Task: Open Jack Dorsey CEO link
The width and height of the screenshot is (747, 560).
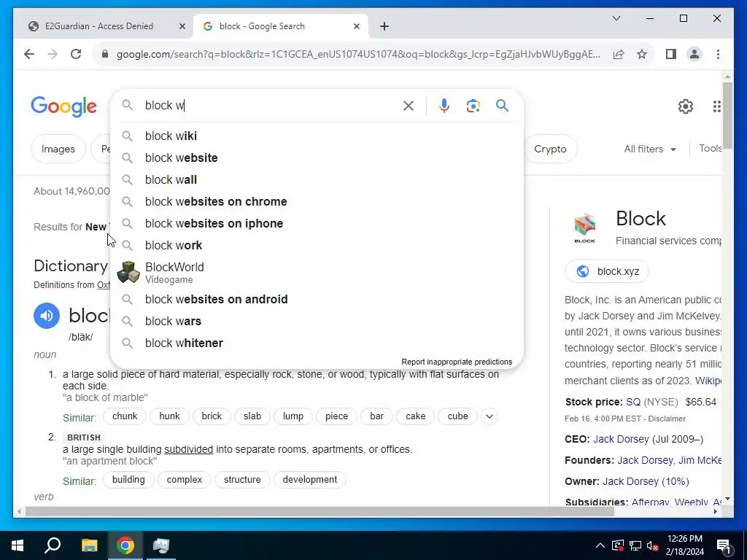Action: coord(621,439)
